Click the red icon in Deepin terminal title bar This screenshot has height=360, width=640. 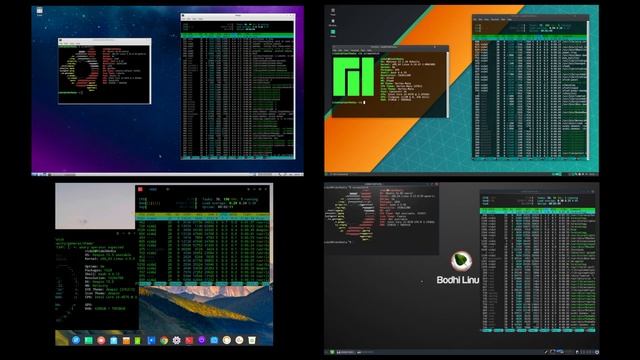coord(140,189)
